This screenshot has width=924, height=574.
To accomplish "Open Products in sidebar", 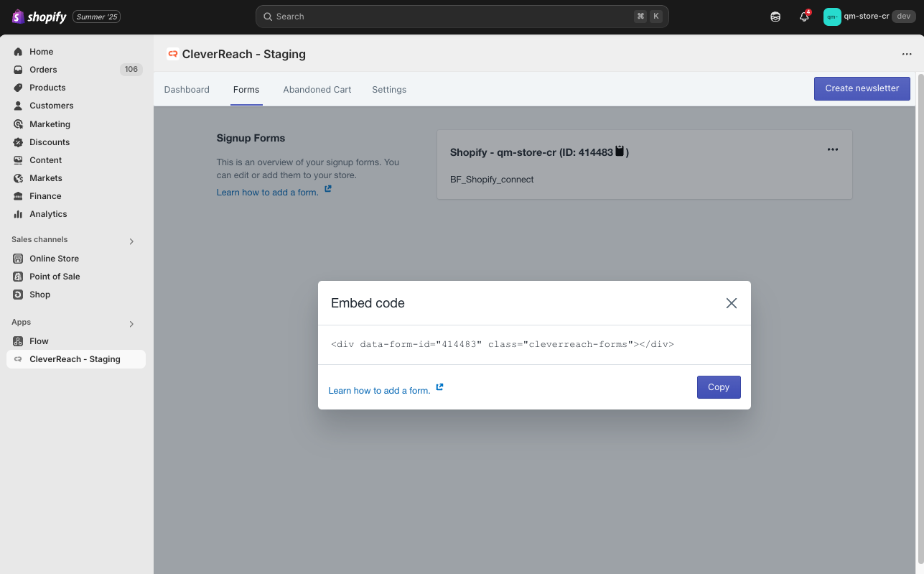I will click(47, 88).
